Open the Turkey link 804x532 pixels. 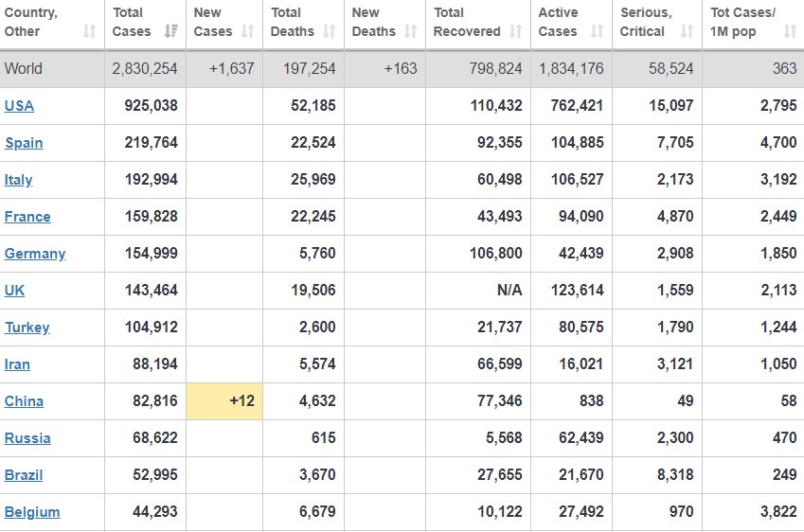point(27,328)
